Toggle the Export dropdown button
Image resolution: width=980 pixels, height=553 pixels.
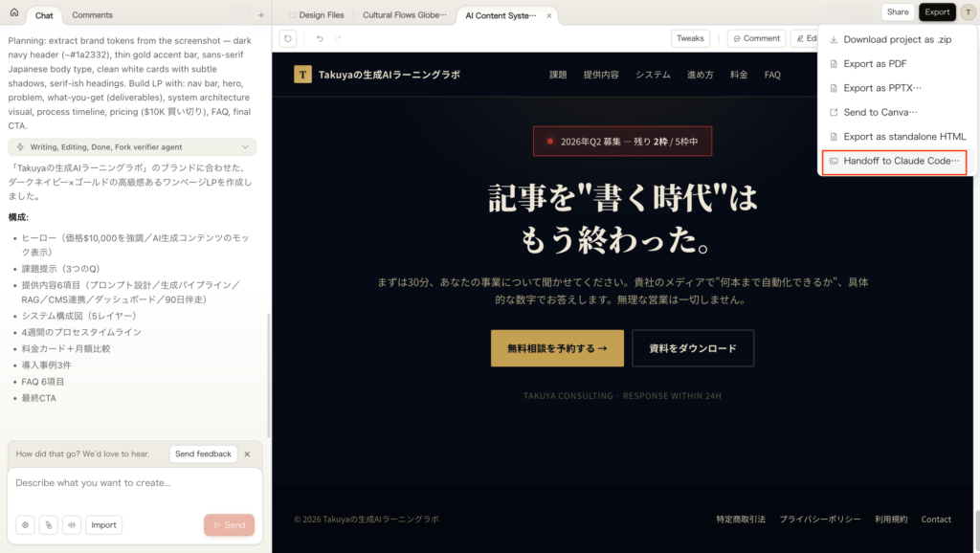(x=937, y=12)
